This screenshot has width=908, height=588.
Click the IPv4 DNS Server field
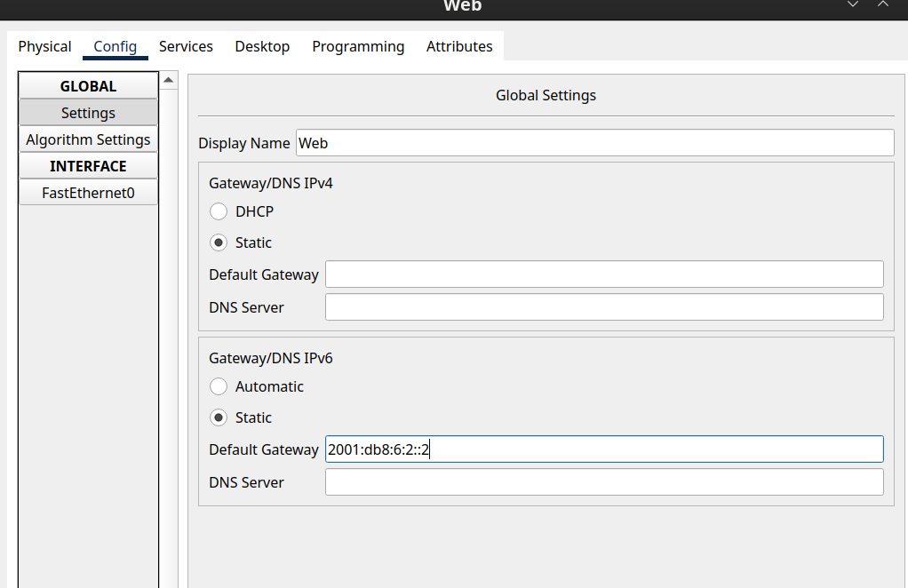click(x=604, y=307)
